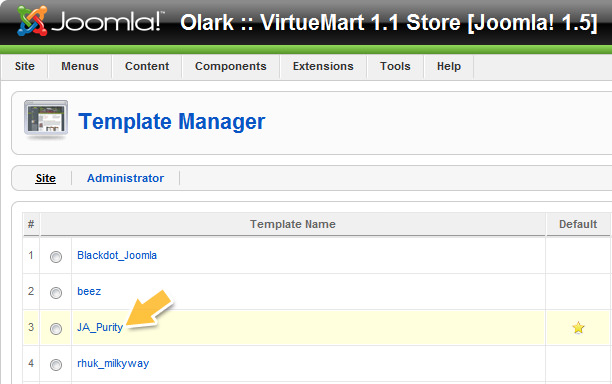This screenshot has height=384, width=612.
Task: Open the Tools menu
Action: pos(395,66)
